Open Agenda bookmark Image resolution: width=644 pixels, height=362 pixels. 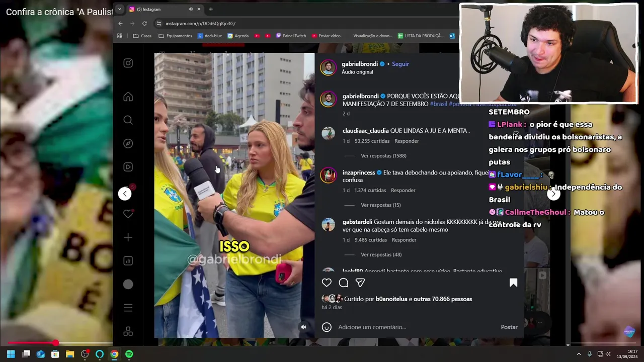[x=238, y=36]
